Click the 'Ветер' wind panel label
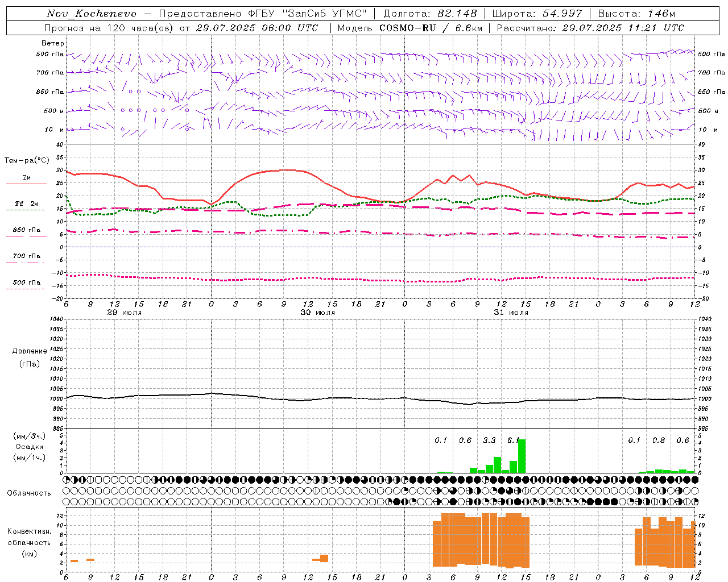The width and height of the screenshot is (728, 582). point(53,43)
